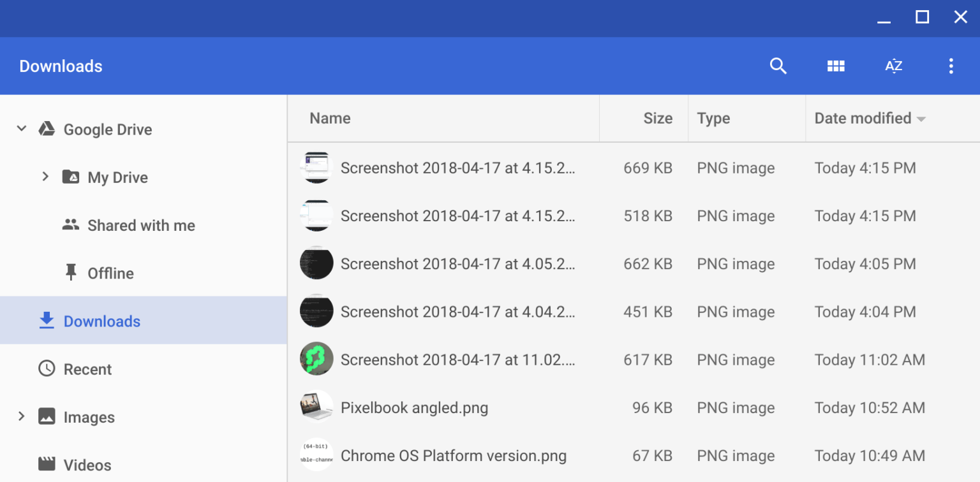Image resolution: width=980 pixels, height=482 pixels.
Task: Select the 662 KB screenshot thumbnail
Action: pos(316,263)
